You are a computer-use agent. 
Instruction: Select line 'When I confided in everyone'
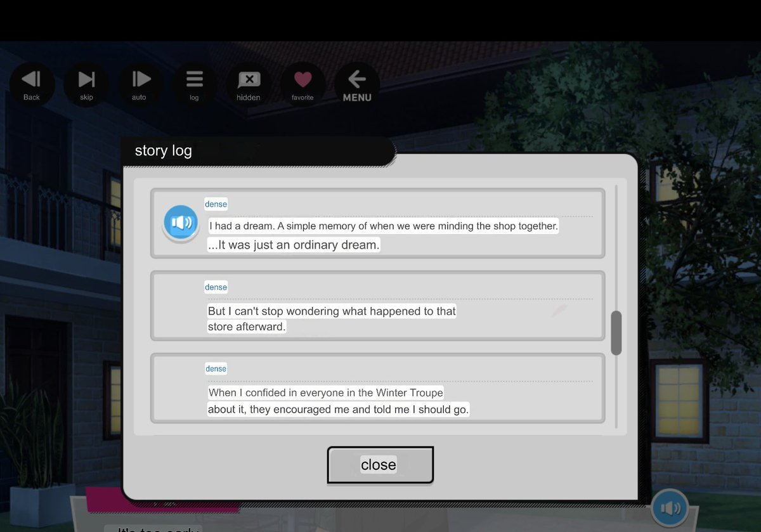[326, 393]
